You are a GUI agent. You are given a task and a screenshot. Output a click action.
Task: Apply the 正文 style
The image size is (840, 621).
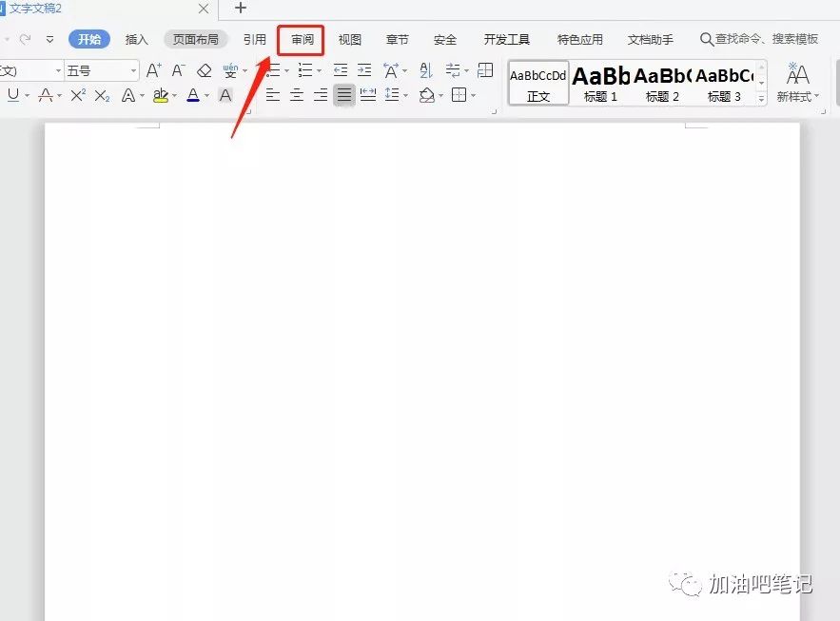537,83
